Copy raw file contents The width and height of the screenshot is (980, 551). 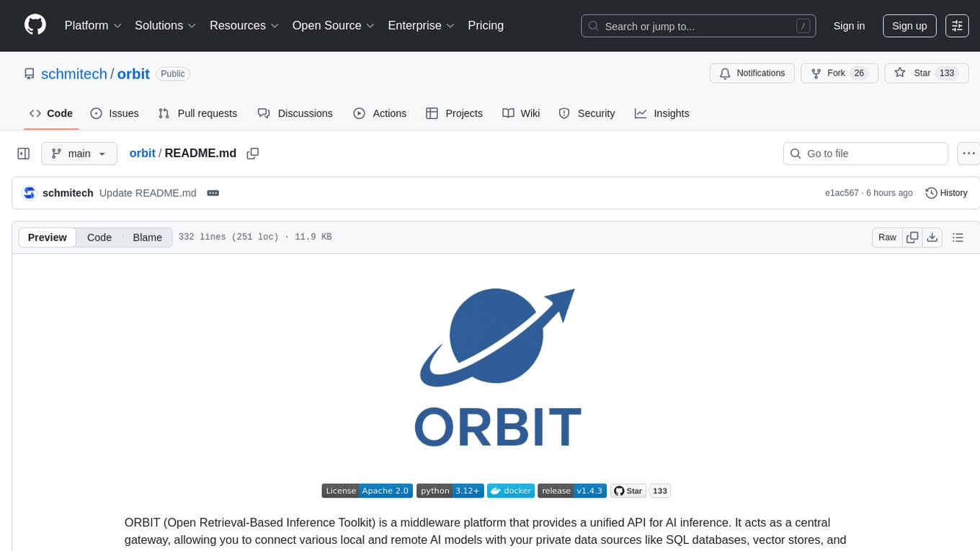coord(913,237)
